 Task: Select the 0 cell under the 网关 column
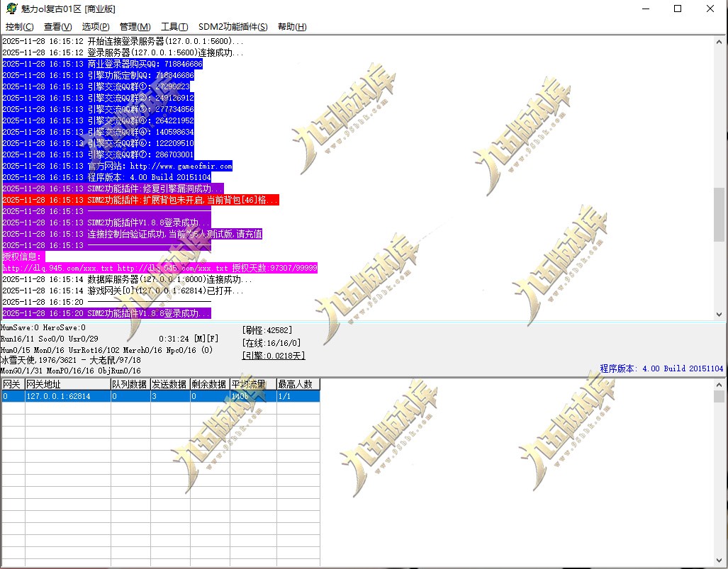pos(13,396)
